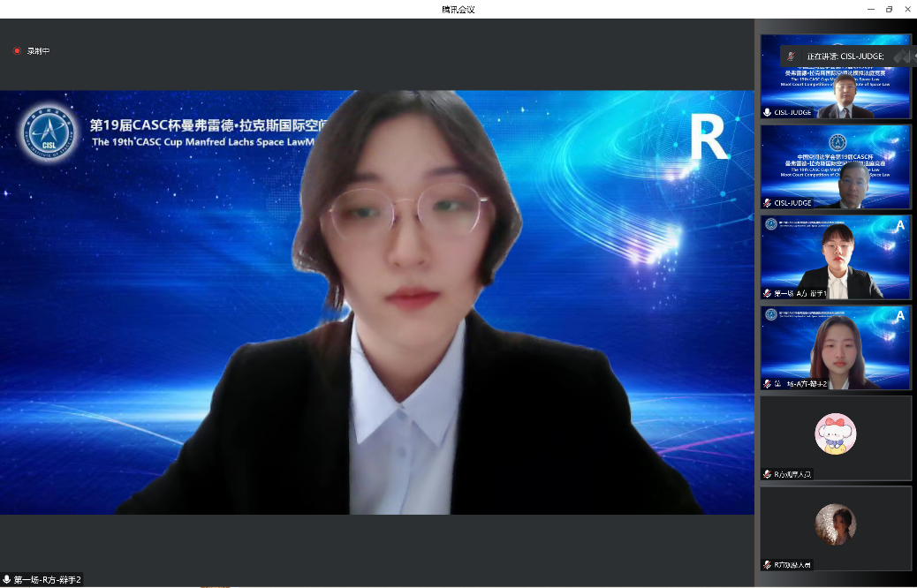Click the 第一场-R方-辩手2 name label

(x=48, y=580)
